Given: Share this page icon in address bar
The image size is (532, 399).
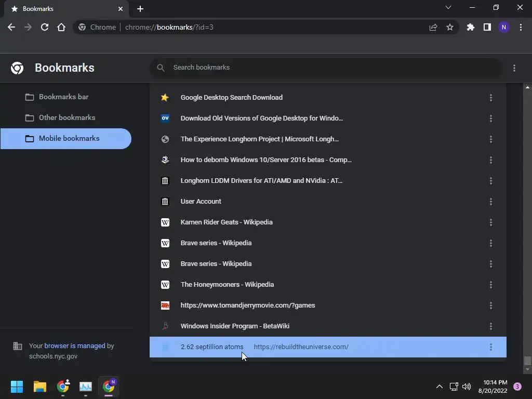Looking at the screenshot, I should pyautogui.click(x=433, y=27).
